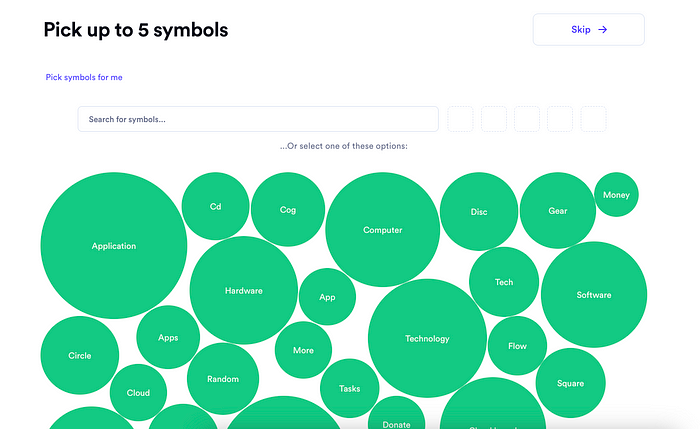Select the Cog bubble
This screenshot has width=700, height=429.
[288, 209]
